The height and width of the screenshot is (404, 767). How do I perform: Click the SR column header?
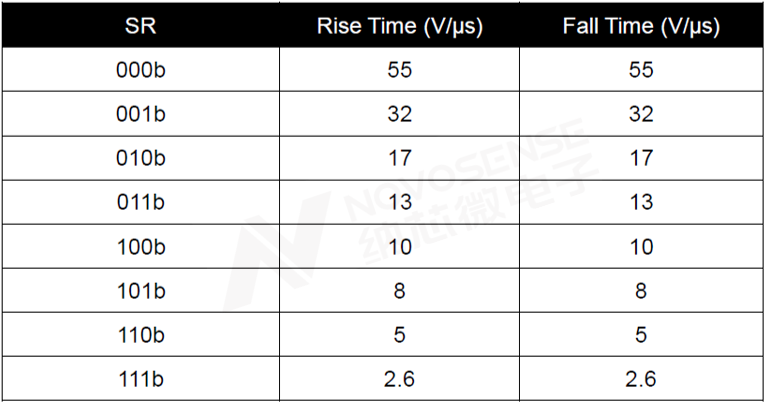pyautogui.click(x=140, y=25)
